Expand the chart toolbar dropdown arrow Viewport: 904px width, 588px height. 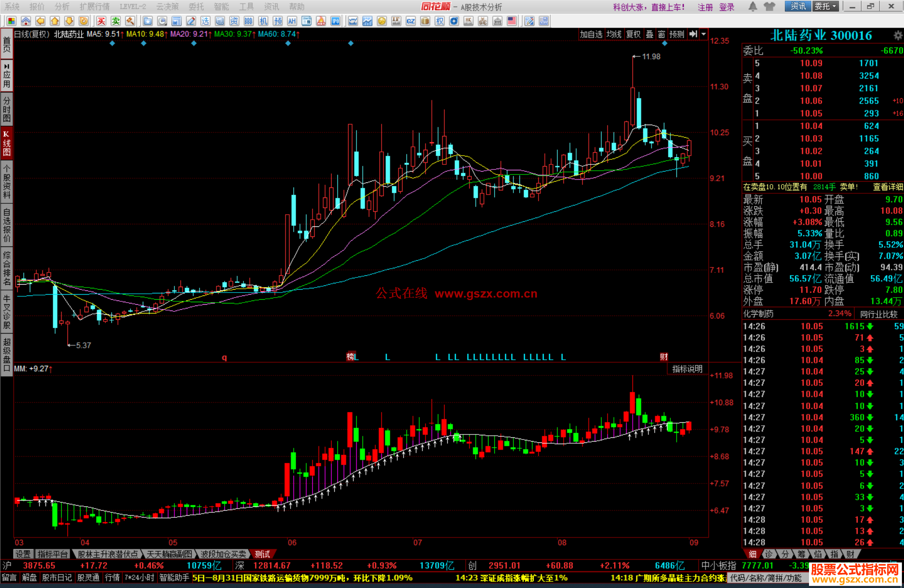[704, 34]
